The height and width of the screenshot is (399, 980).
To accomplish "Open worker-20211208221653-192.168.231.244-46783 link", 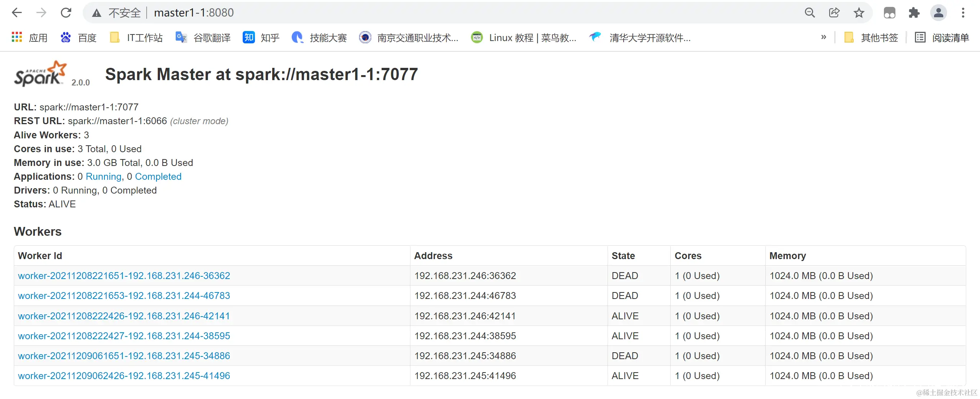I will (x=124, y=296).
